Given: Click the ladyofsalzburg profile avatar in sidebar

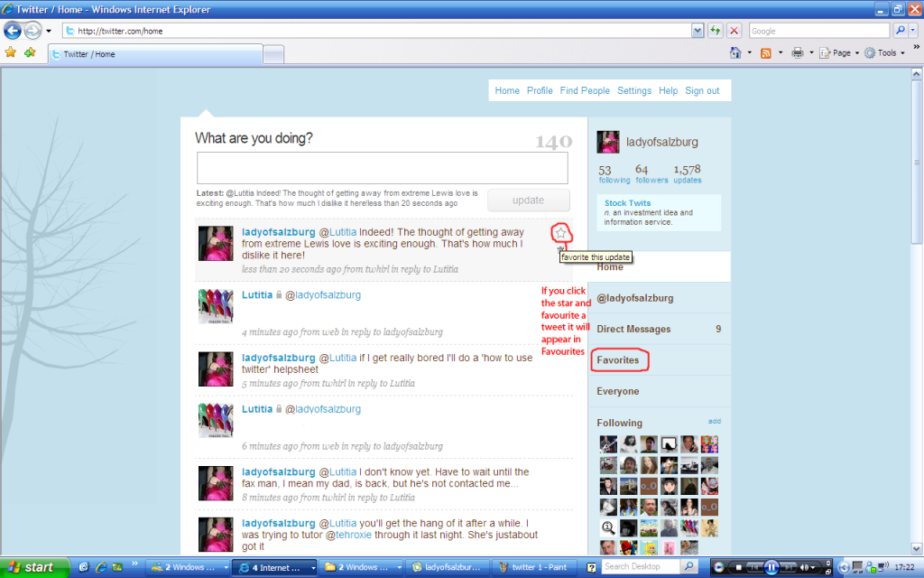Looking at the screenshot, I should [608, 142].
